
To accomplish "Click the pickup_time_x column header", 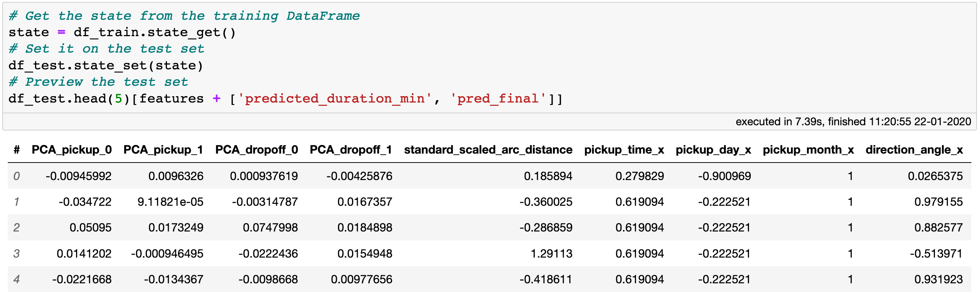I will pyautogui.click(x=624, y=150).
